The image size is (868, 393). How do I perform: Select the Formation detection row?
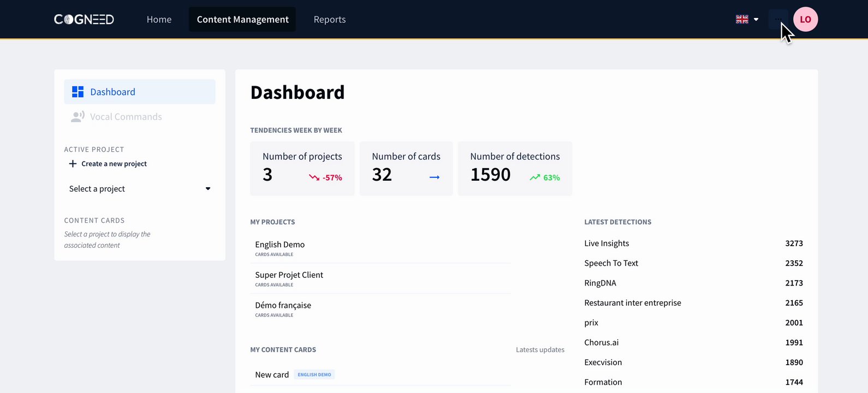[693, 382]
